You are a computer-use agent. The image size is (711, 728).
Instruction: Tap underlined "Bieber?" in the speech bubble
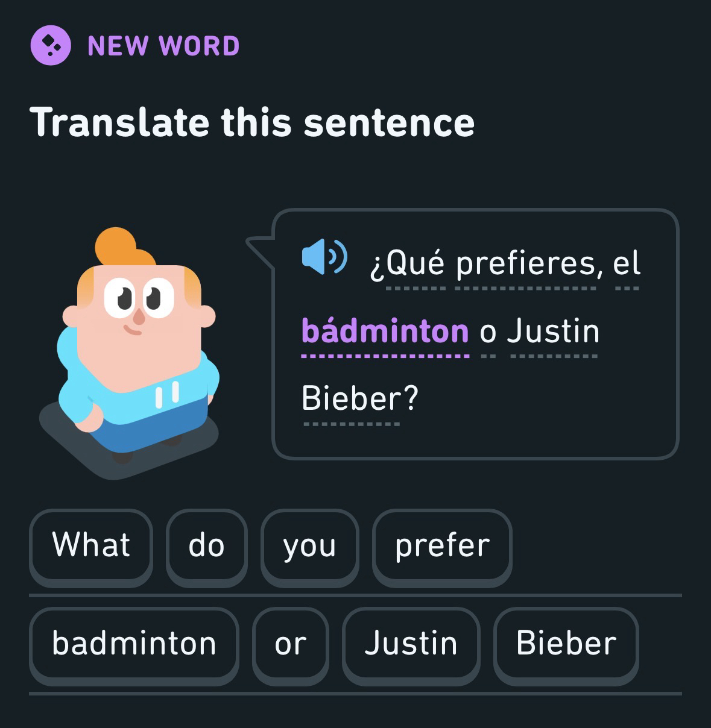click(359, 399)
